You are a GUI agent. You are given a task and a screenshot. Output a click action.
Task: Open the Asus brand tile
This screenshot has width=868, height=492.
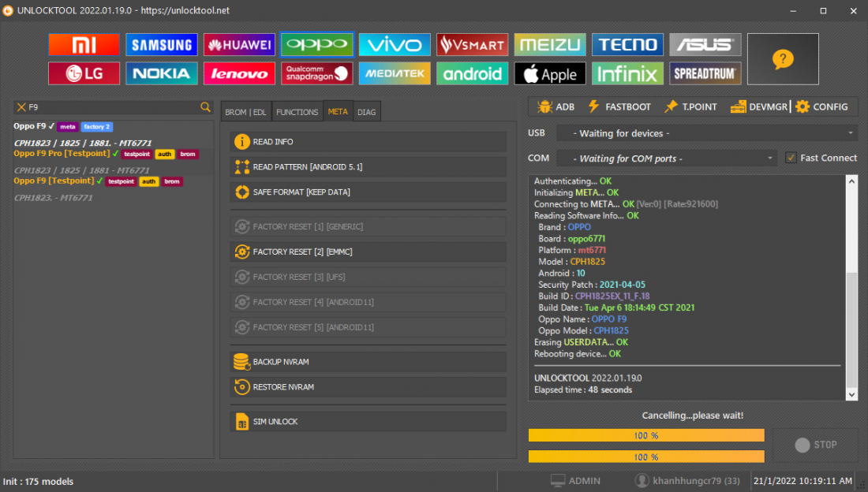705,45
